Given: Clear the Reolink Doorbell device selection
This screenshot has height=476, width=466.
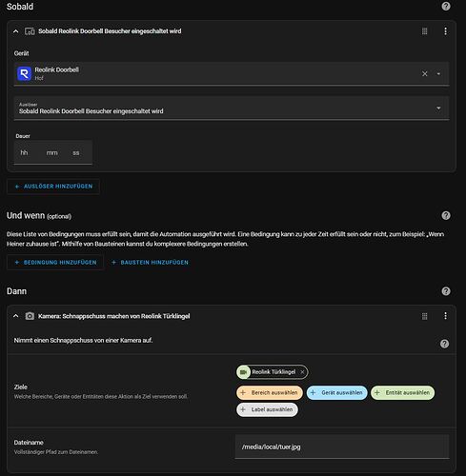Looking at the screenshot, I should [x=424, y=73].
